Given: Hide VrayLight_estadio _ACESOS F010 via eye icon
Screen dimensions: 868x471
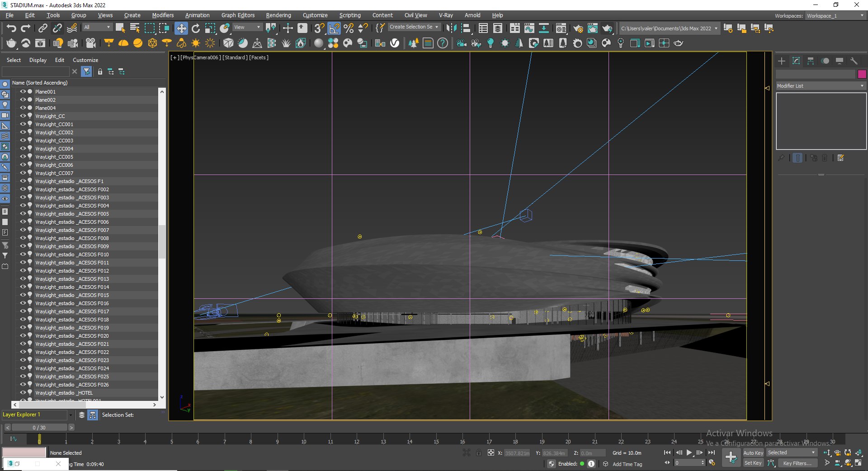Looking at the screenshot, I should [x=23, y=254].
